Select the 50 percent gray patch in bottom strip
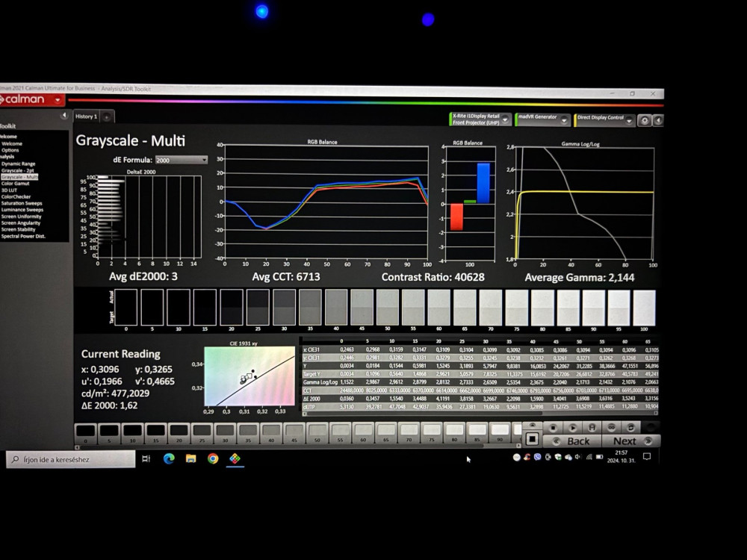The width and height of the screenshot is (747, 560). click(x=316, y=430)
